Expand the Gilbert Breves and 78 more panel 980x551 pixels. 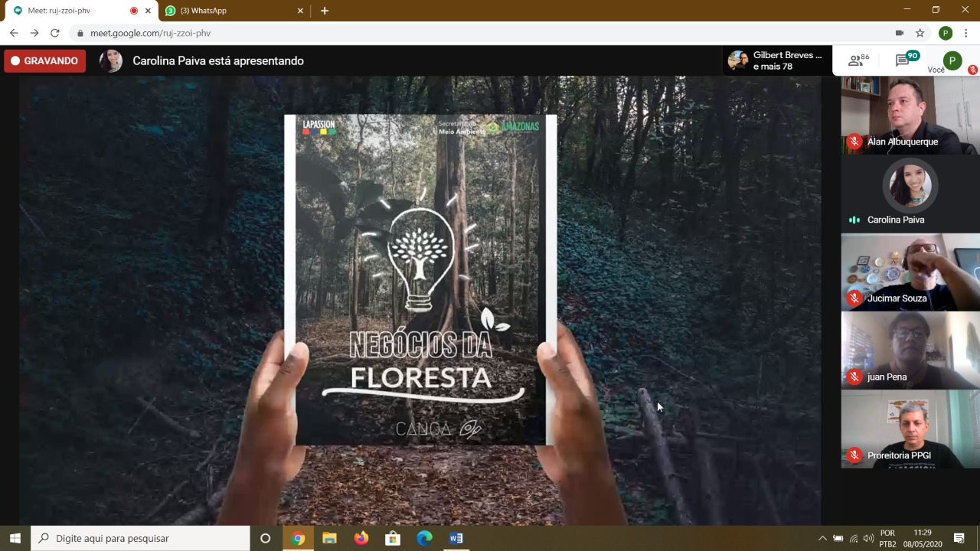777,61
